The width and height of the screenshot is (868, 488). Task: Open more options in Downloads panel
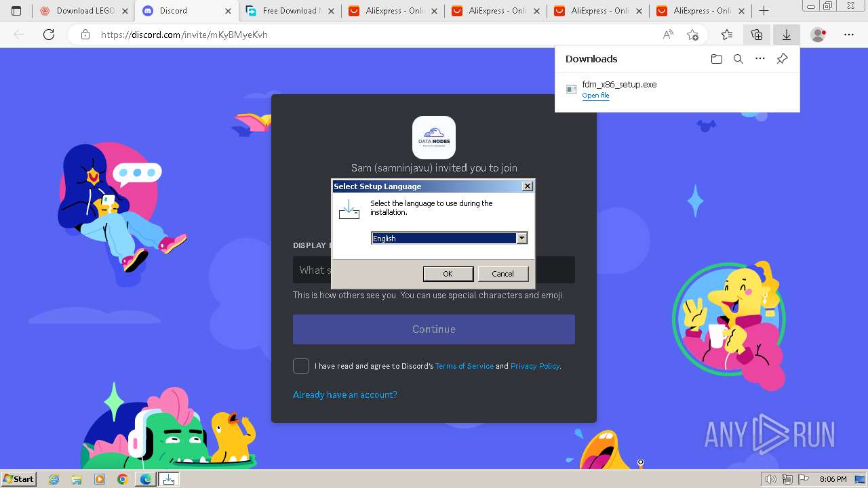tap(760, 59)
